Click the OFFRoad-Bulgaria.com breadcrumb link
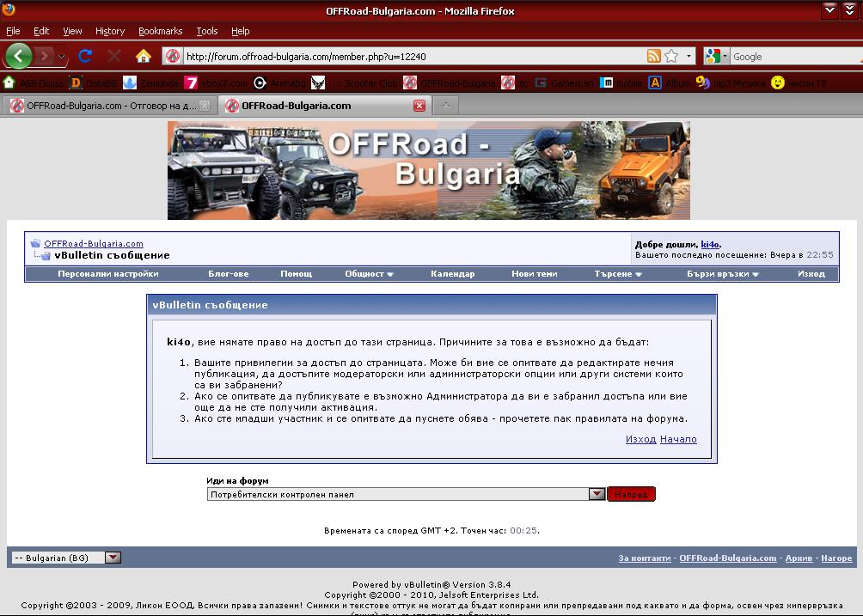Image resolution: width=863 pixels, height=616 pixels. tap(94, 244)
